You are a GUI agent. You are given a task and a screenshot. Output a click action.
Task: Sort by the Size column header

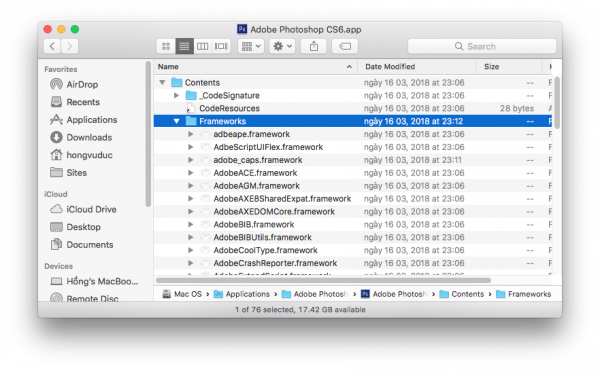[509, 67]
